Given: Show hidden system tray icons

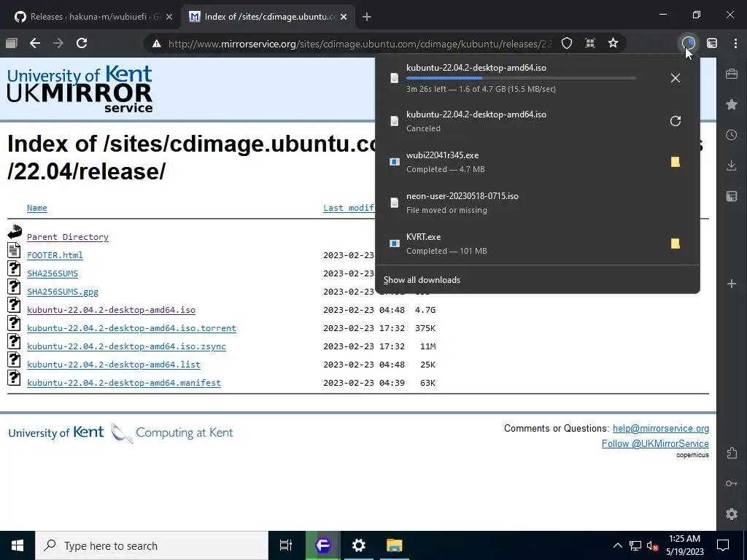Looking at the screenshot, I should (x=617, y=545).
